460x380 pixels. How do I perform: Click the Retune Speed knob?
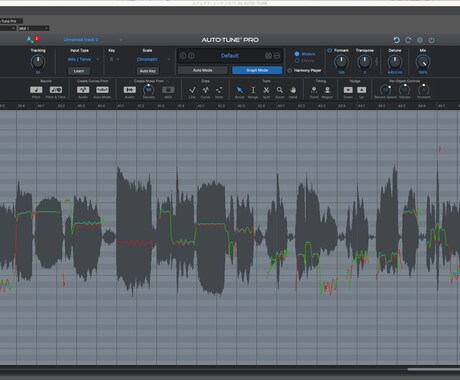[x=385, y=90]
